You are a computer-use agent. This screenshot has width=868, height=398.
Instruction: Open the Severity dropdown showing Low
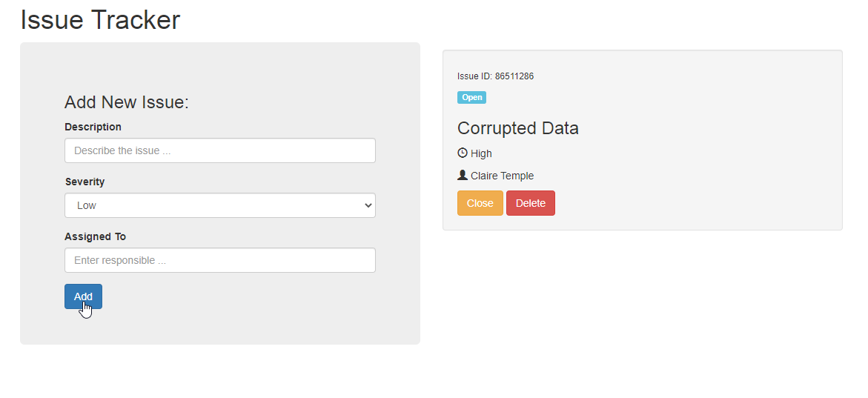point(219,205)
